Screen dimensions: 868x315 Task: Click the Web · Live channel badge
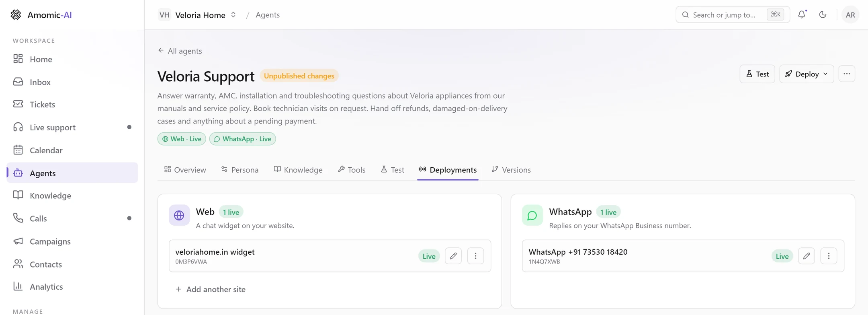coord(182,139)
